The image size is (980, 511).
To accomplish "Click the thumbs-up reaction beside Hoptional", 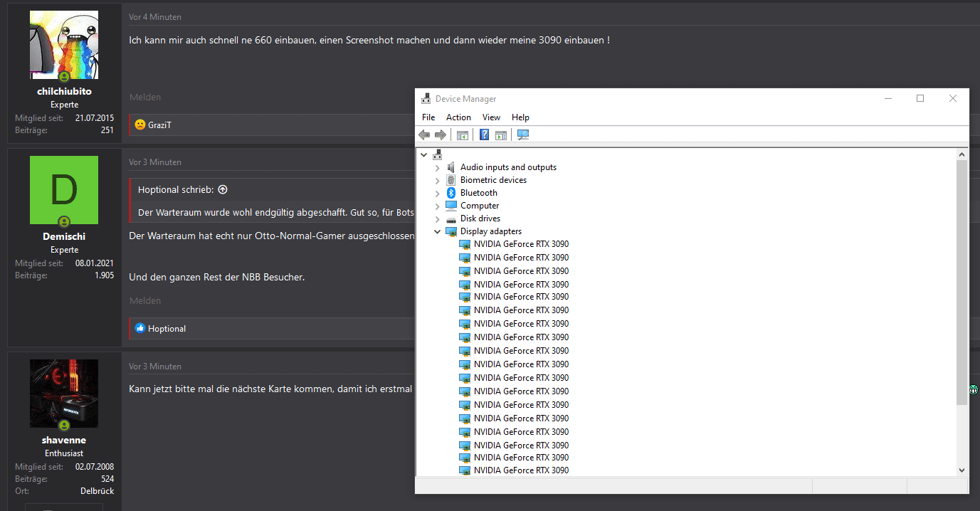I will [140, 329].
